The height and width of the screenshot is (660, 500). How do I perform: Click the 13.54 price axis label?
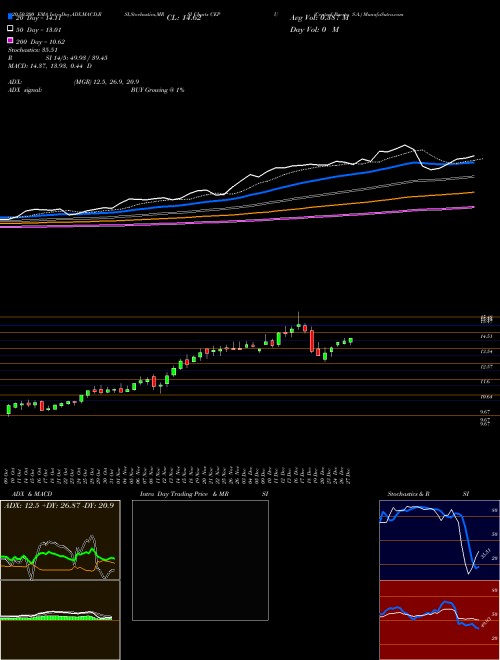pyautogui.click(x=487, y=351)
